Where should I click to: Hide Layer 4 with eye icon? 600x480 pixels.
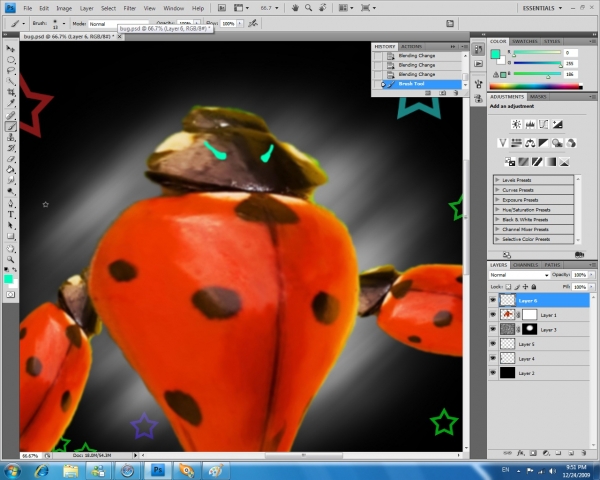pos(493,358)
